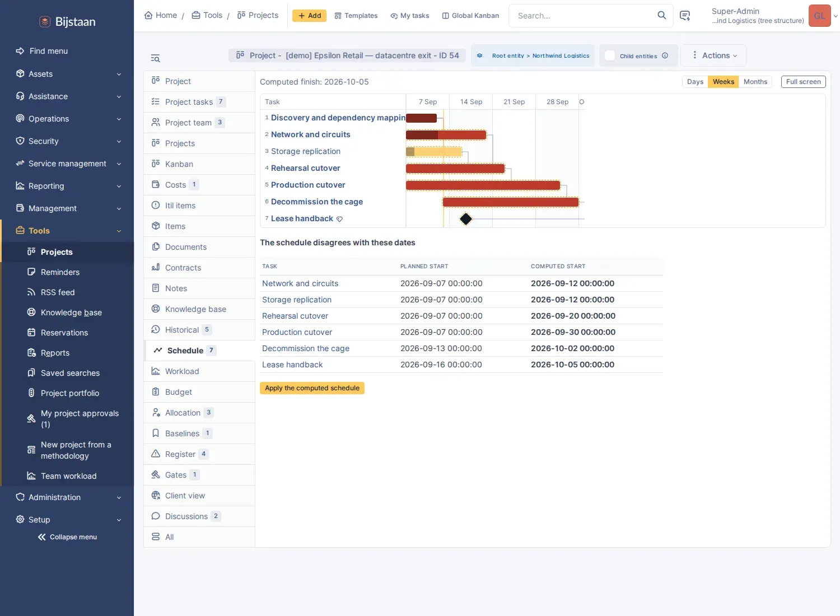Open the chat messages icon

(684, 16)
